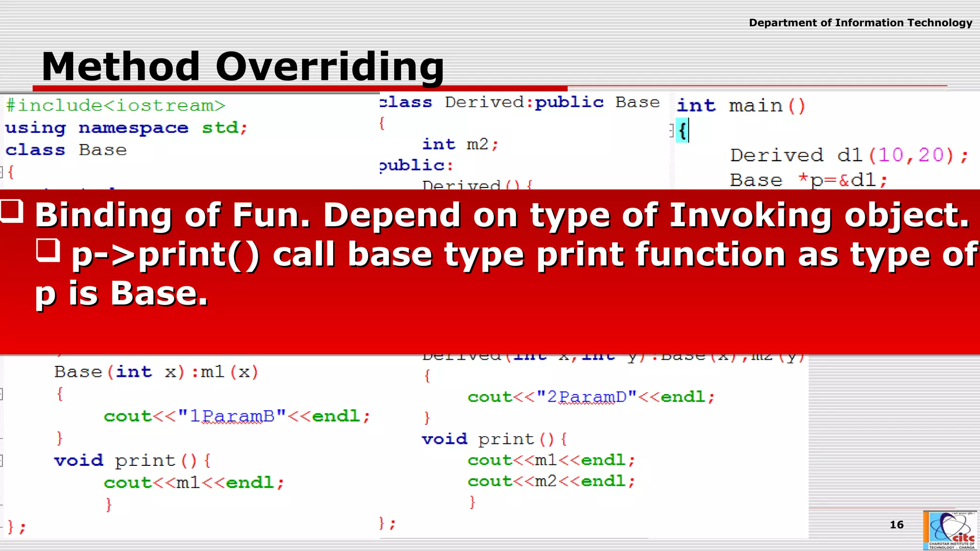Viewport: 980px width, 551px height.
Task: Click the highlighted opening brace of main
Action: (x=682, y=131)
